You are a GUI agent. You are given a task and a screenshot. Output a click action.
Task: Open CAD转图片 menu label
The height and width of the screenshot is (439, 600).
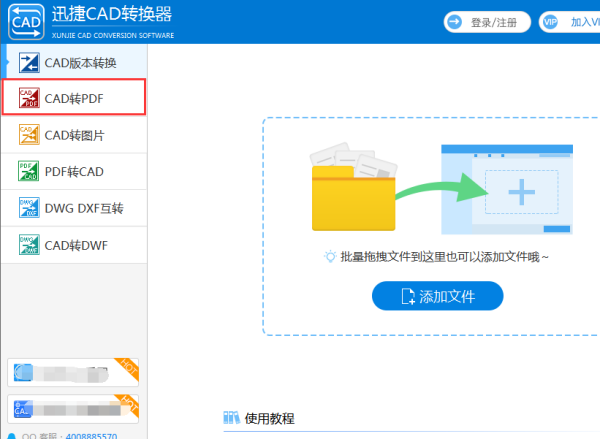point(74,135)
